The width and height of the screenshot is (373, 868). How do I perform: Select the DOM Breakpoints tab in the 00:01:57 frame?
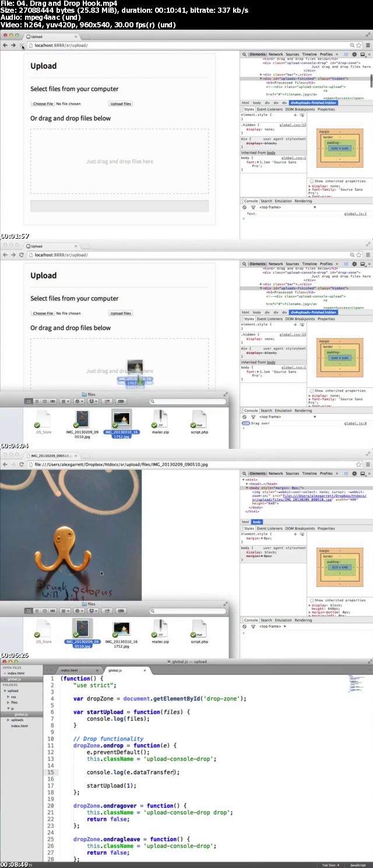pyautogui.click(x=300, y=109)
